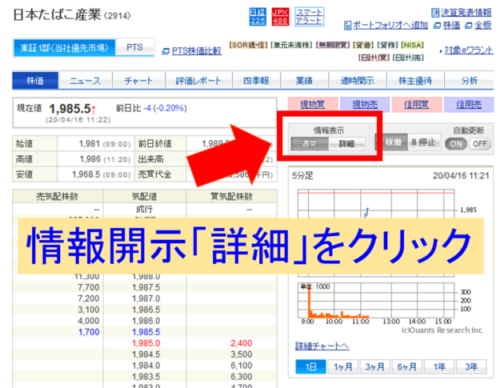This screenshot has width=500, height=388.
Task: Click 現物買 order button
Action: [x=313, y=104]
